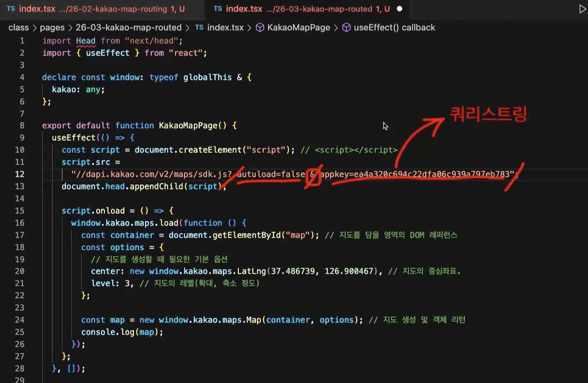Select the 26-03-kakao-map-routed index.tsx tab
Screen dimensions: 588x383
307,9
